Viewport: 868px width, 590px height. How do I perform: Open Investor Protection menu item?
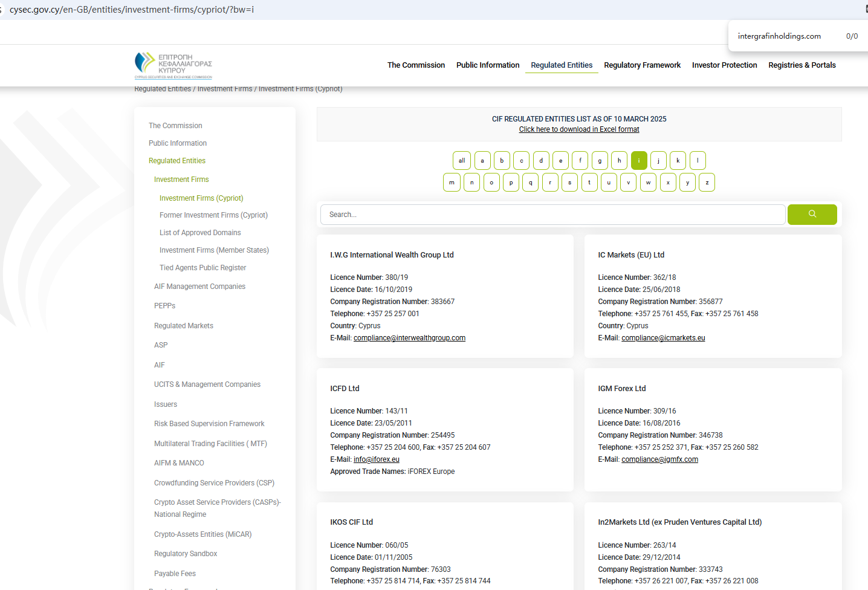coord(724,65)
